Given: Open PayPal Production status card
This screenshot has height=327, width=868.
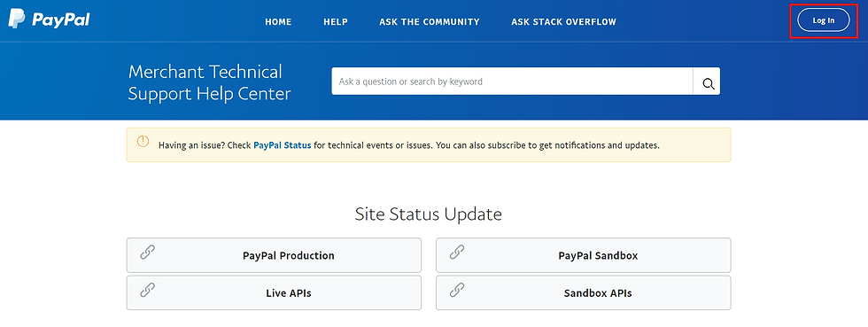Looking at the screenshot, I should pos(274,255).
